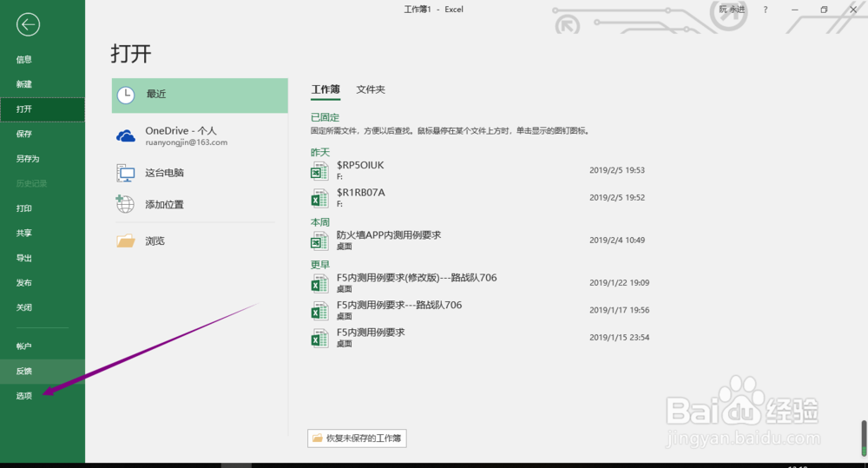Click the date 2019/1/15 23:54
Viewport: 868px width, 468px height.
(x=619, y=337)
